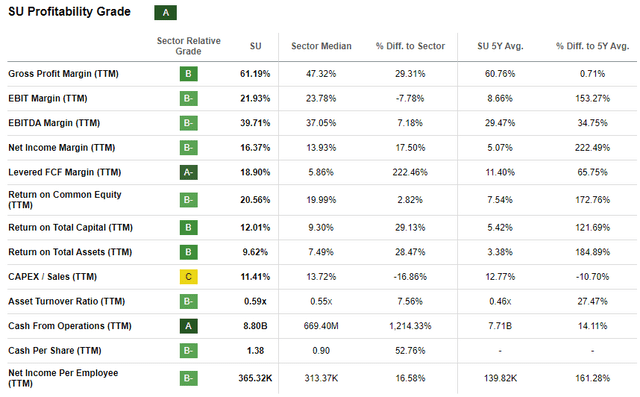Viewport: 640px width, 397px height.
Task: Click the overall A profitability grade badge
Action: tap(165, 13)
